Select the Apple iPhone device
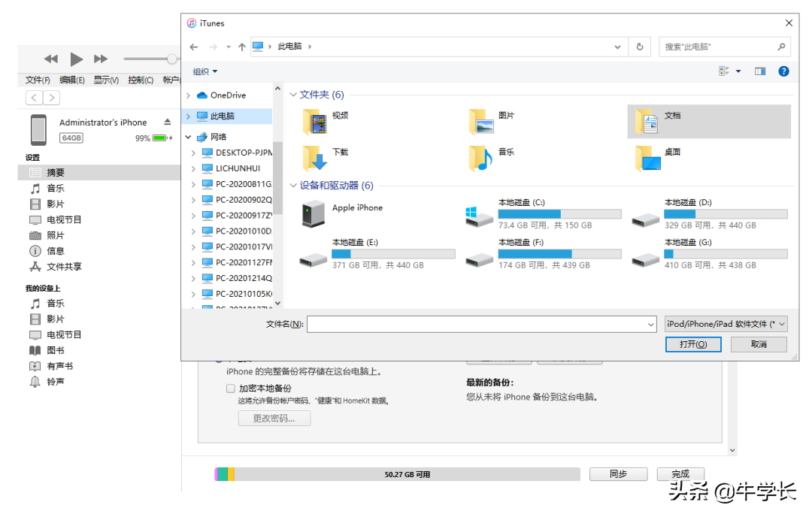 [x=342, y=213]
